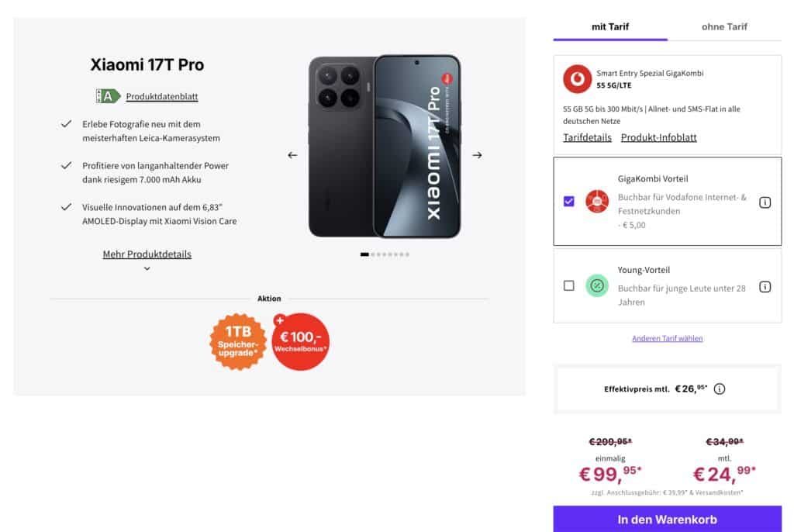
Task: Uncheck the GigaKombi Vorteil checkbox
Action: coord(568,201)
